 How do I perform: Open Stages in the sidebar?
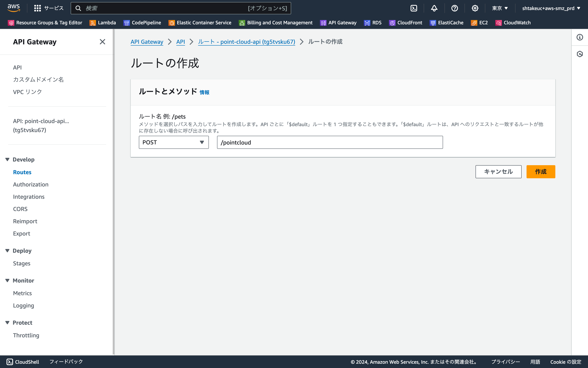click(22, 263)
